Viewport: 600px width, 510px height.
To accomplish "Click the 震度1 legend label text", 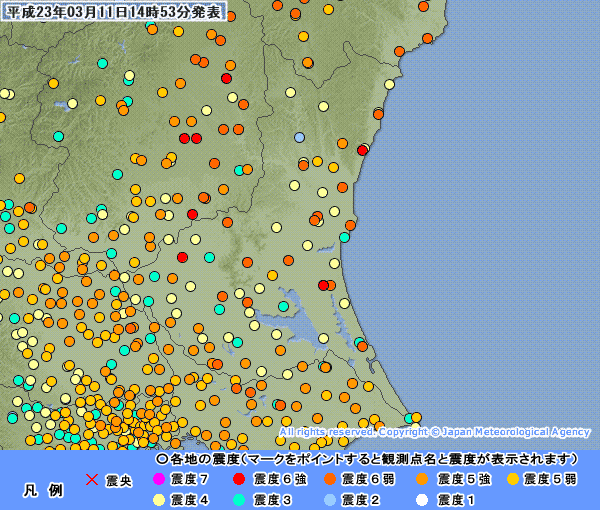I will 456,499.
